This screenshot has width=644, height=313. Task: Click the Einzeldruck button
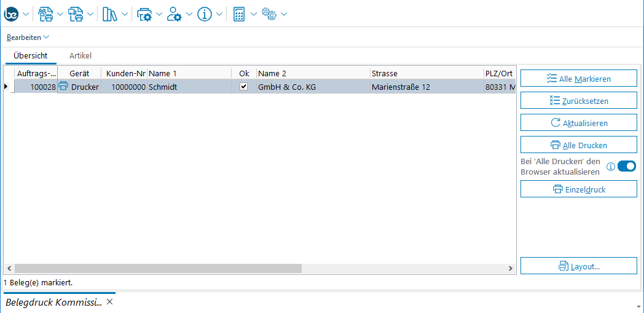[x=578, y=189]
